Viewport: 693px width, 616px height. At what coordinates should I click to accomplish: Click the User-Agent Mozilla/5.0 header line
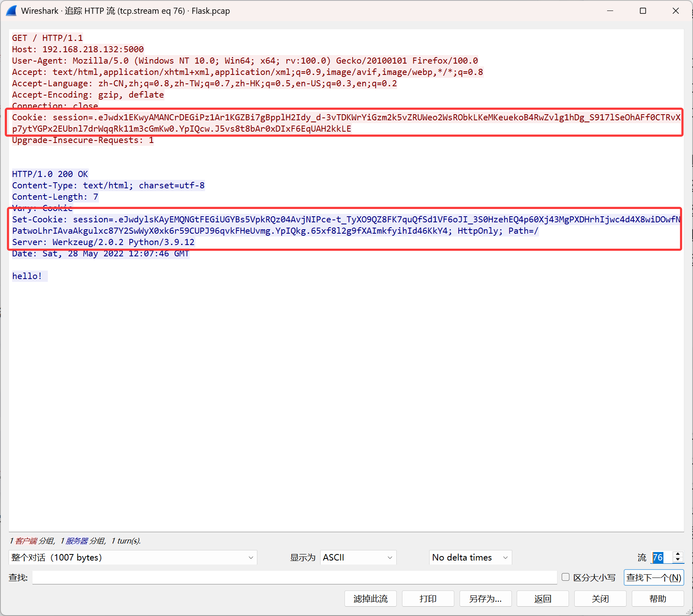click(x=245, y=61)
